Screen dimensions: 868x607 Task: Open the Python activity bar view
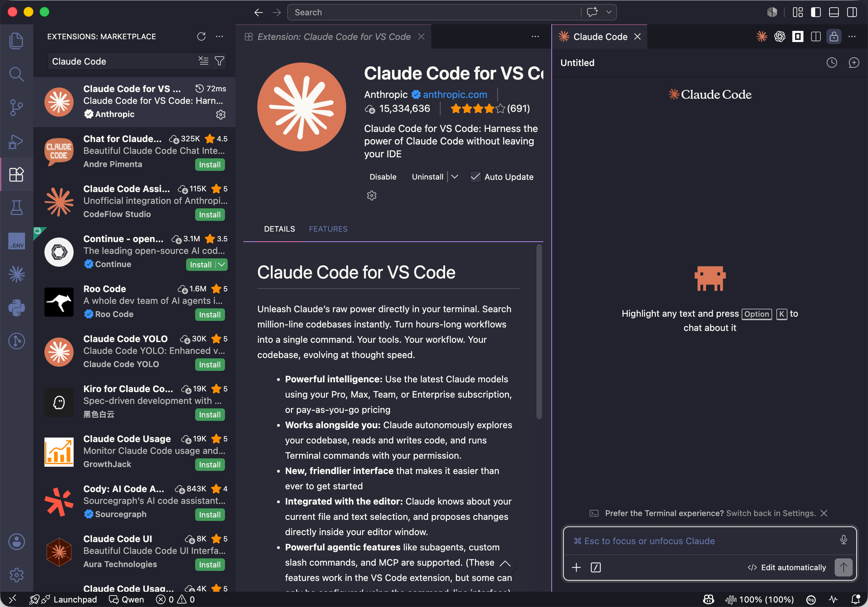(16, 308)
